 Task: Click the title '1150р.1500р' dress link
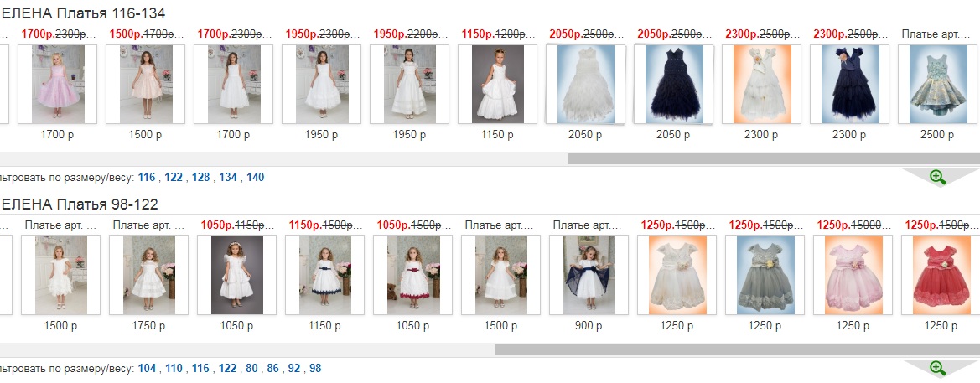click(325, 225)
